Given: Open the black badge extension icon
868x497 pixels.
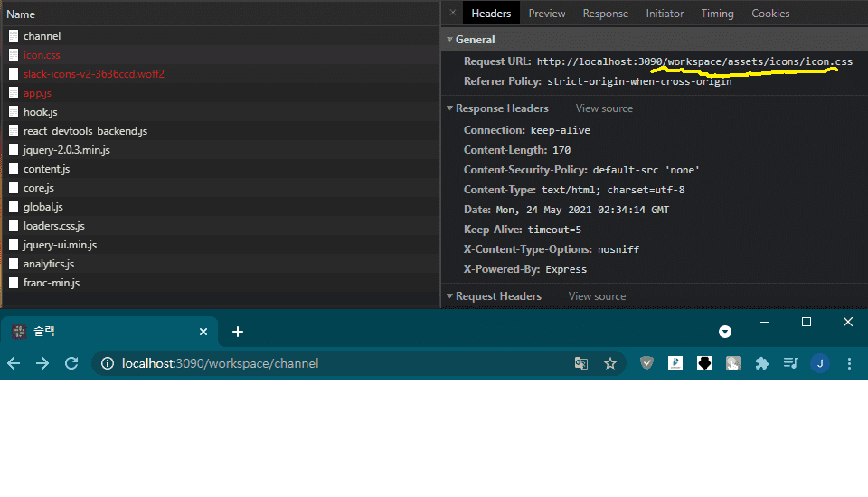Looking at the screenshot, I should point(704,363).
